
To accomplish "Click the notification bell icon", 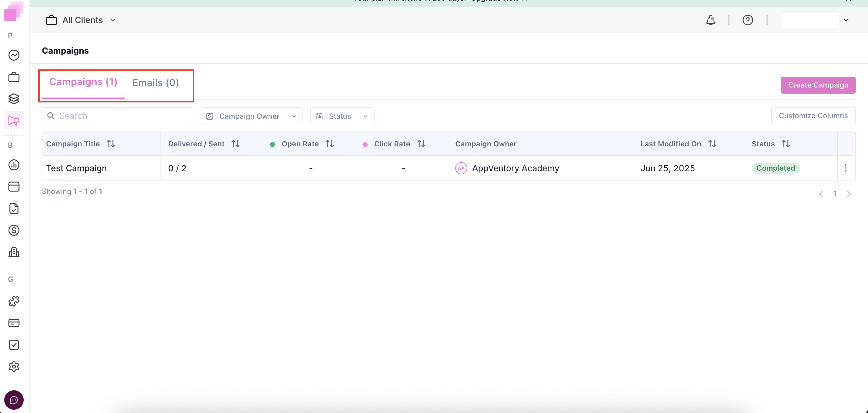I will point(710,20).
